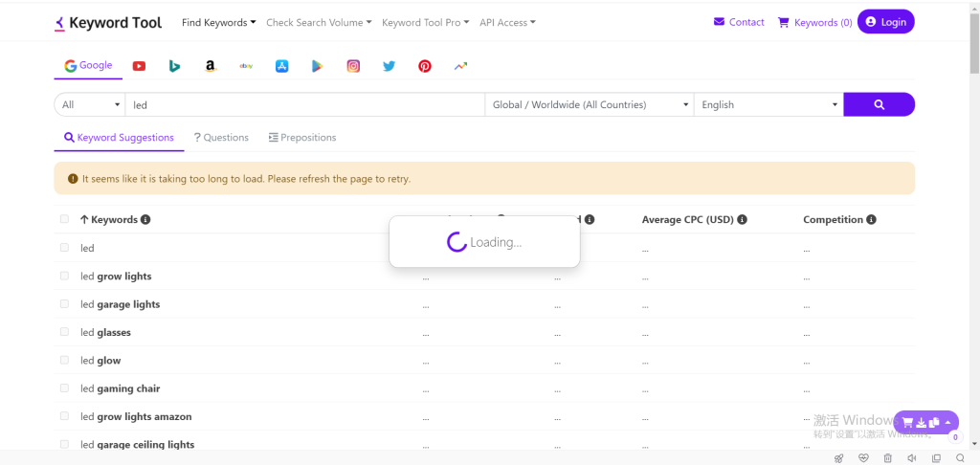This screenshot has height=465, width=980.
Task: Open the Prepositions tab
Action: (302, 138)
